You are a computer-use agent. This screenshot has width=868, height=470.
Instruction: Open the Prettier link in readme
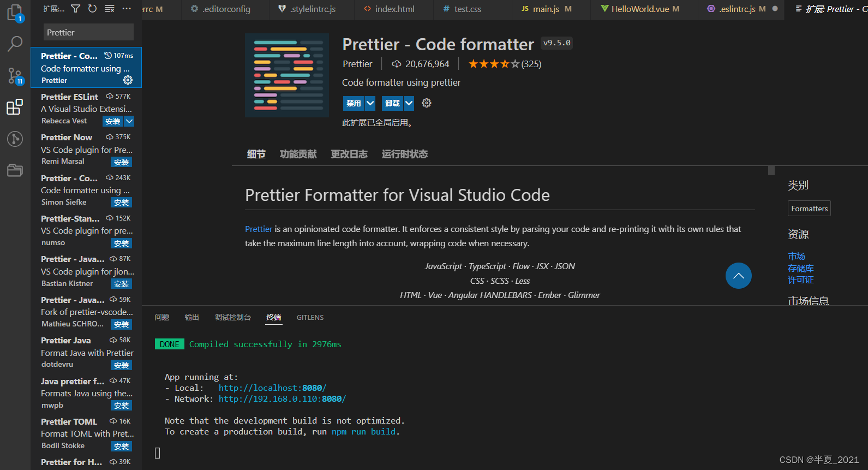[259, 229]
